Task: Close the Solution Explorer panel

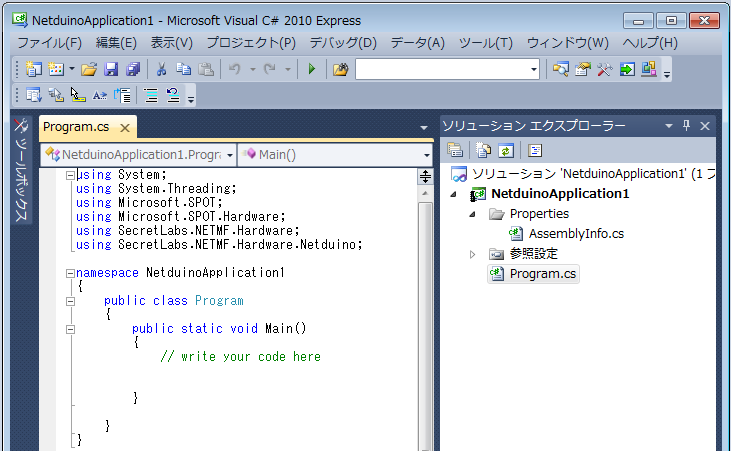Action: point(705,126)
